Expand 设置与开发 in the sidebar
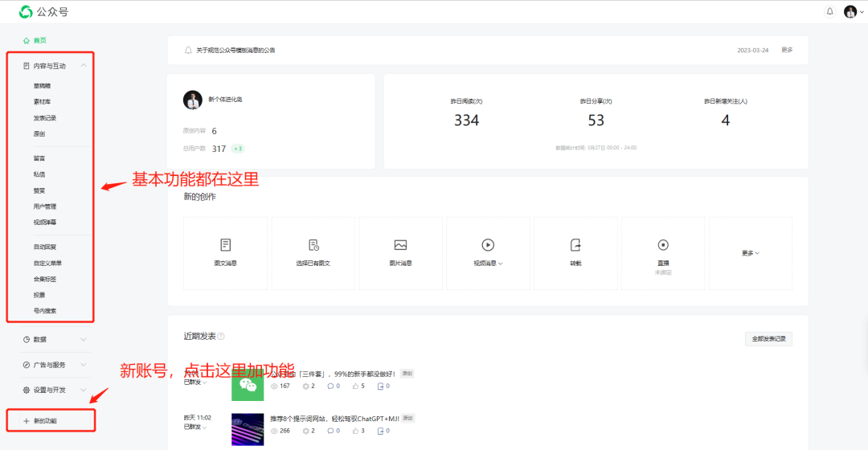This screenshot has width=868, height=450. click(84, 390)
